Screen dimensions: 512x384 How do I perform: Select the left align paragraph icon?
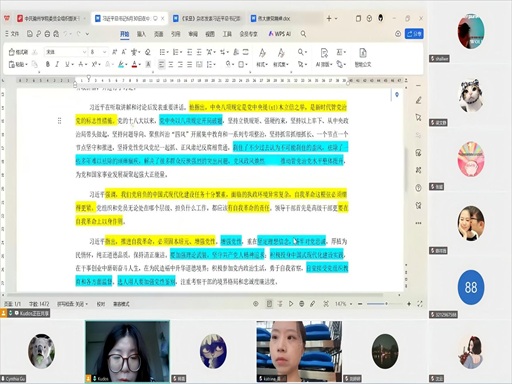point(161,64)
